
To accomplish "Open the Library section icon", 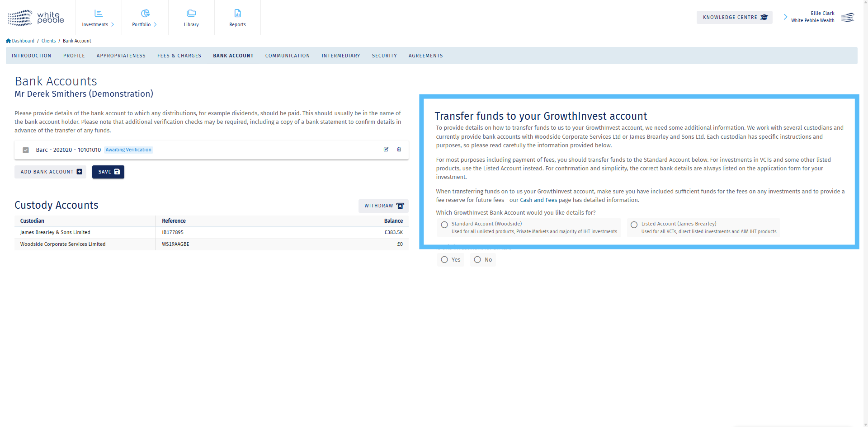I will pos(191,13).
